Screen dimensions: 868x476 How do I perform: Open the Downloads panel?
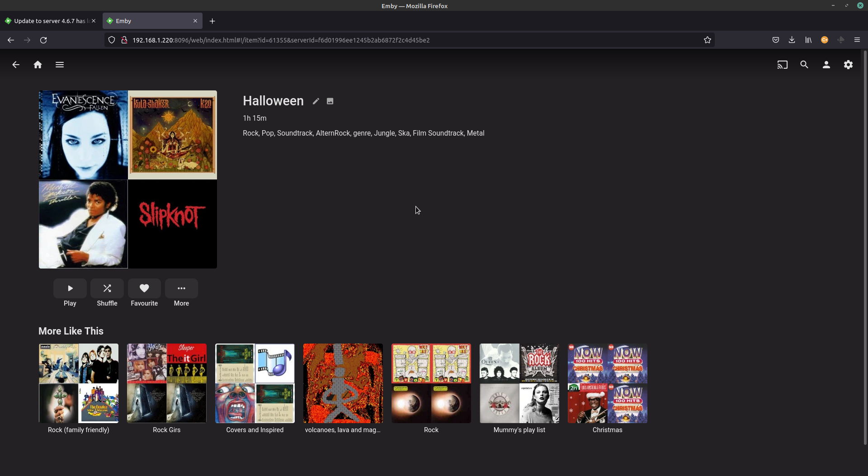click(792, 40)
